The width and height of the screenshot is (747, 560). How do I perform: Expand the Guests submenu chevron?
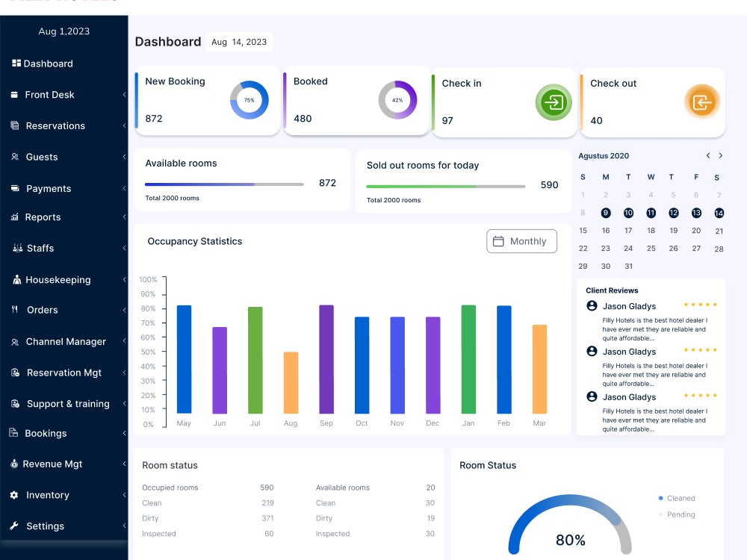click(124, 157)
